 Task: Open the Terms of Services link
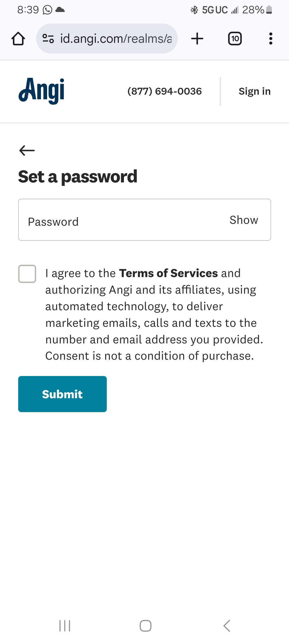(x=168, y=273)
